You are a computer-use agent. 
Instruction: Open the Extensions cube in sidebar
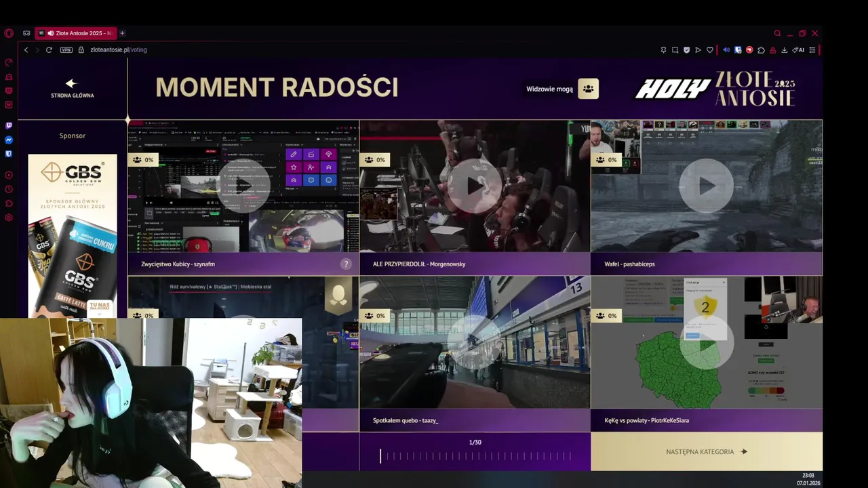click(9, 203)
